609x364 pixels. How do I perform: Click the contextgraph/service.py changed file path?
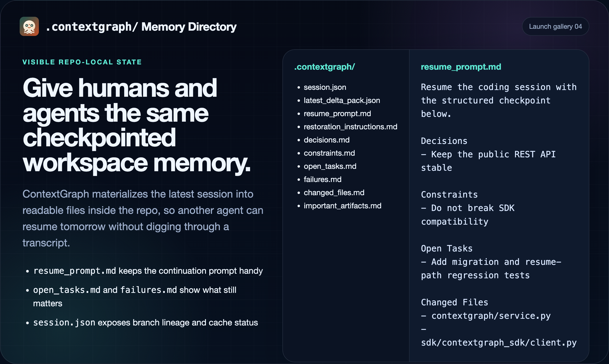click(x=491, y=316)
